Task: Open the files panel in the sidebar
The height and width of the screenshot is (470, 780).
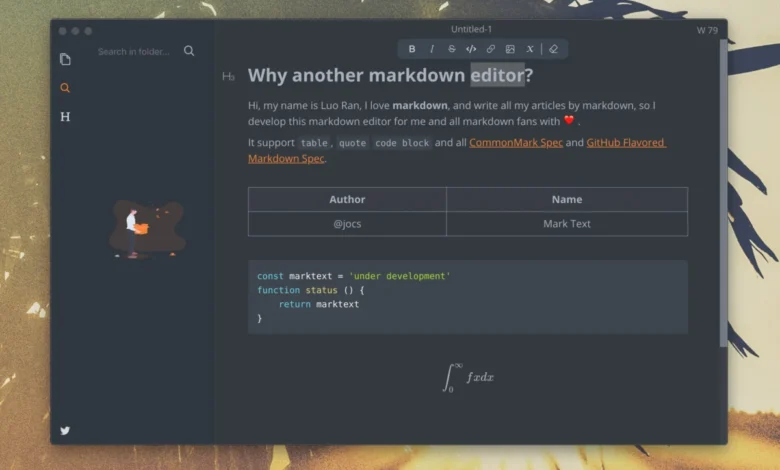Action: pos(65,59)
